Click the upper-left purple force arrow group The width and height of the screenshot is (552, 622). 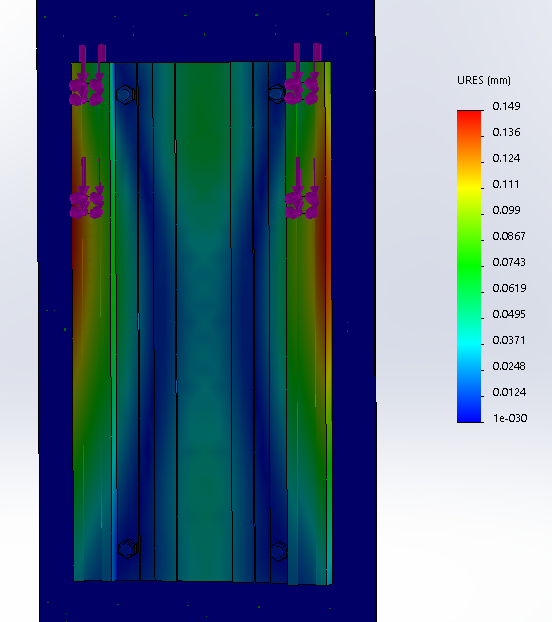[87, 75]
